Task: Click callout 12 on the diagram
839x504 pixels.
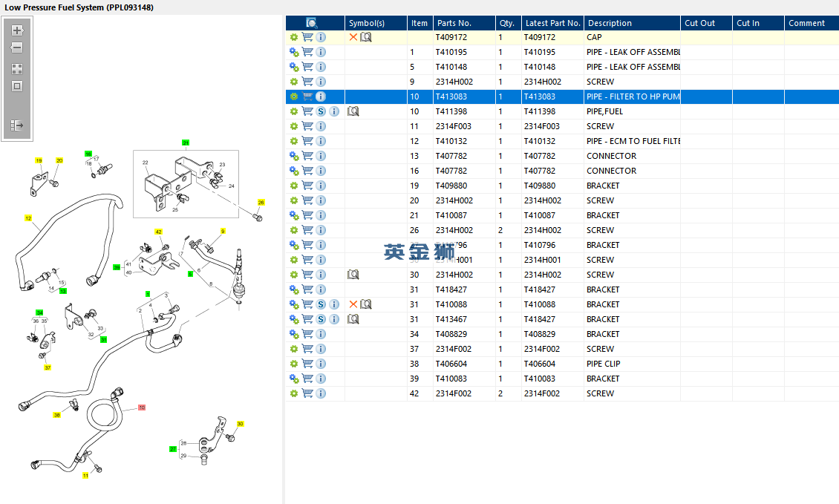Action: [x=28, y=218]
